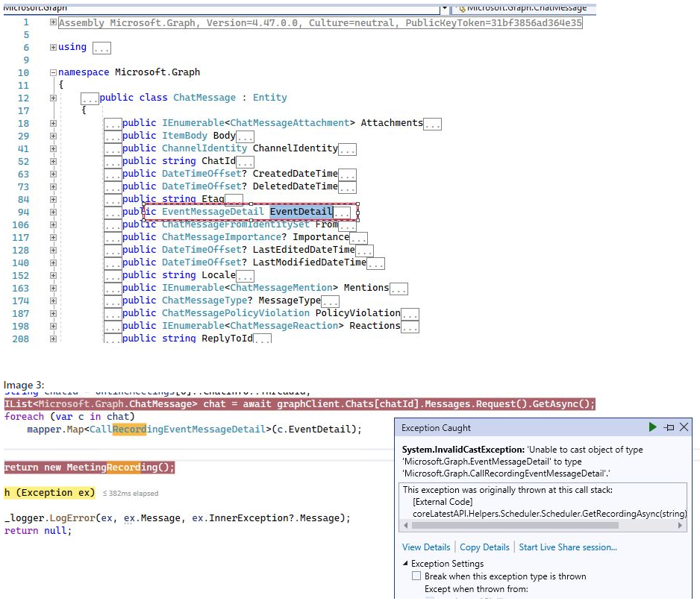Click the Copy Details link
Screen dimensions: 700x601
pyautogui.click(x=484, y=547)
